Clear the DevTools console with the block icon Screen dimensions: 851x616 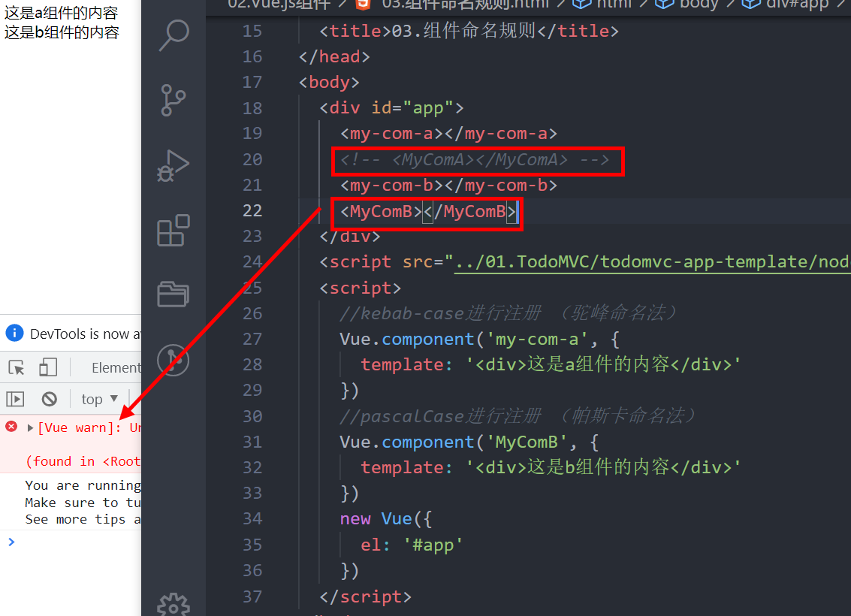coord(48,398)
